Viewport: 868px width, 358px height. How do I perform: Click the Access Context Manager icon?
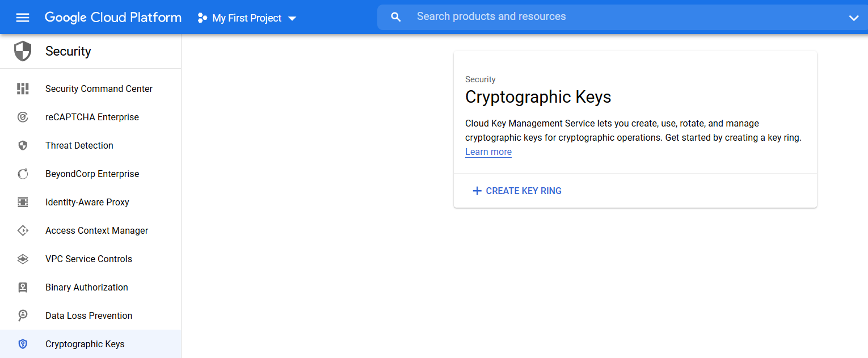click(23, 230)
